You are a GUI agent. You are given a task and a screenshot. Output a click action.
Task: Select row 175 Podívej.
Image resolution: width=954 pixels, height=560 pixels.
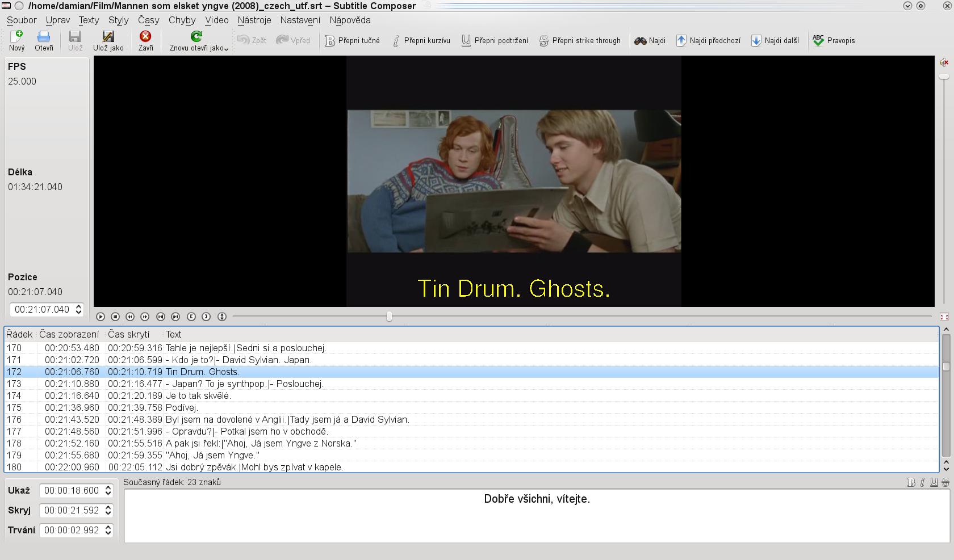coord(471,407)
